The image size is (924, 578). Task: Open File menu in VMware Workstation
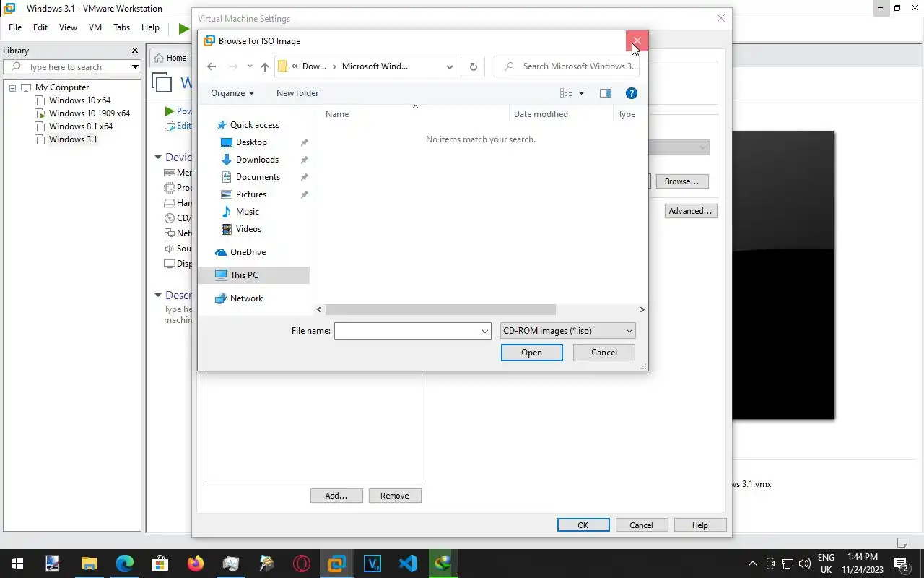(x=15, y=27)
